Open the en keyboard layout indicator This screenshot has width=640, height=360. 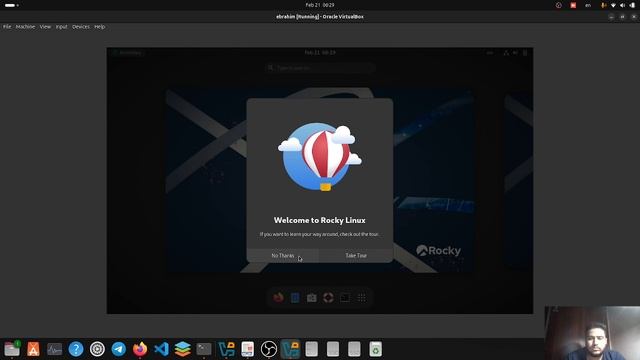588,5
